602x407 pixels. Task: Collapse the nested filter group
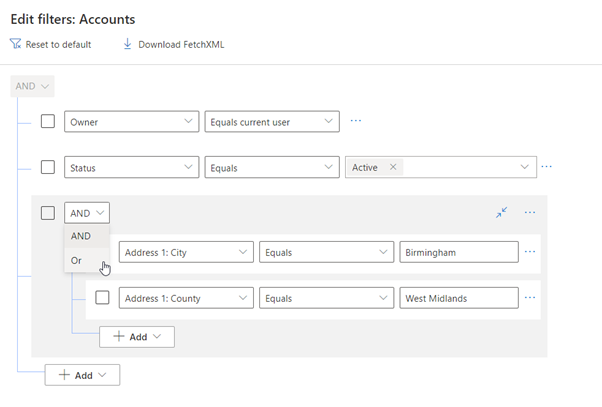point(502,213)
